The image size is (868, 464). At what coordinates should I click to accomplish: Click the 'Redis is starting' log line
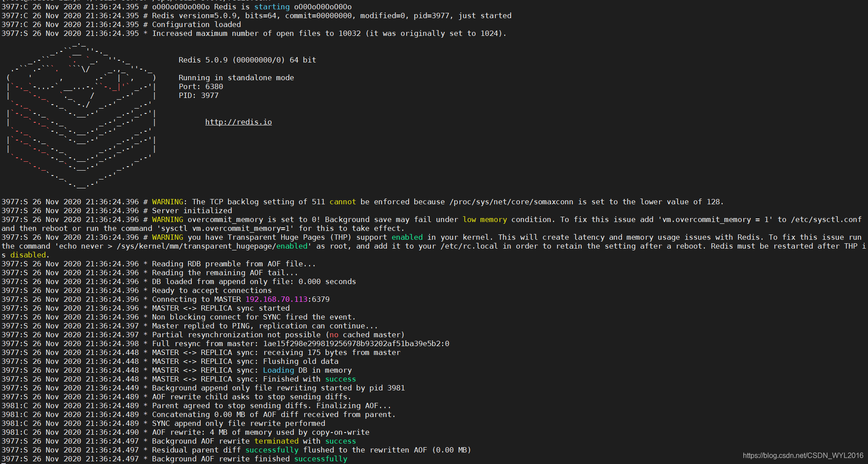pyautogui.click(x=177, y=7)
